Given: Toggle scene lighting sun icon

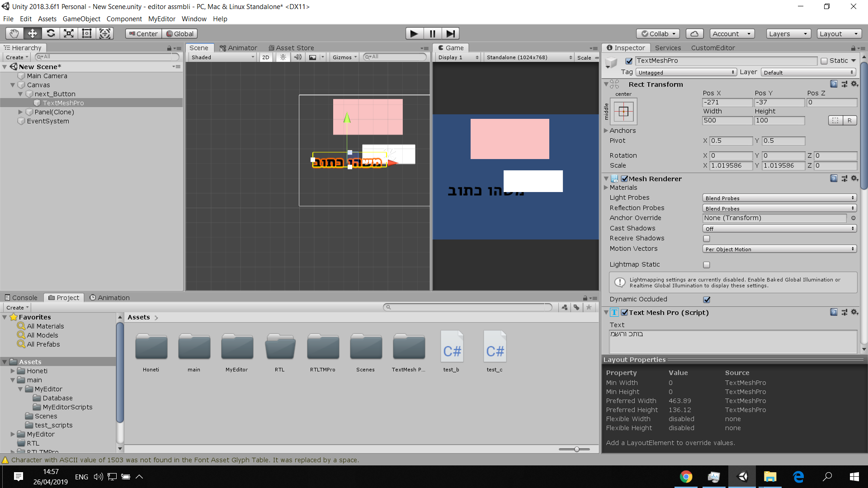Looking at the screenshot, I should coord(283,57).
